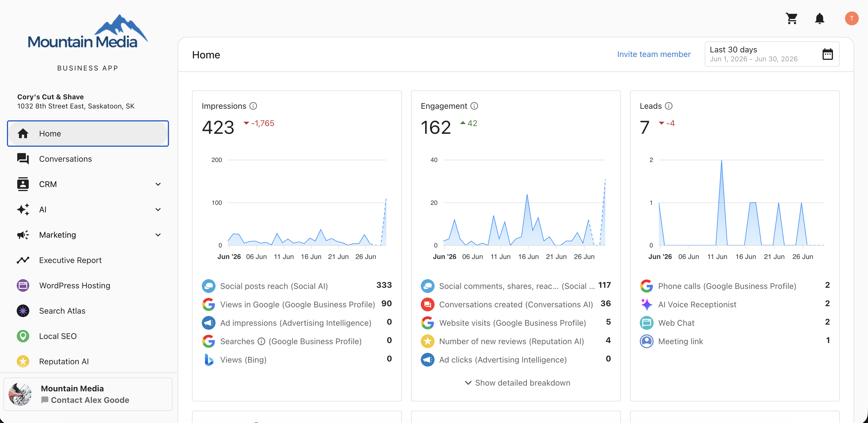Click Website visits (Google Business Profile) row
The height and width of the screenshot is (423, 868).
(516, 323)
